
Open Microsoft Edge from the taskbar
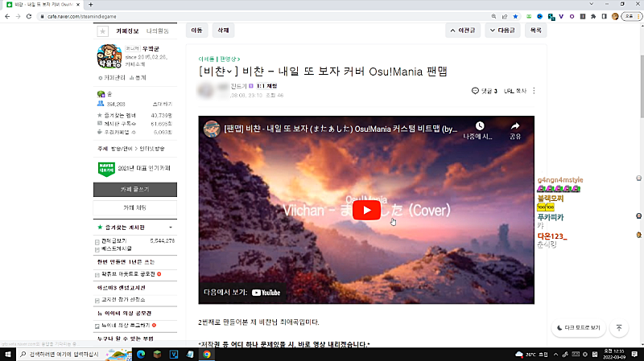coord(141,354)
